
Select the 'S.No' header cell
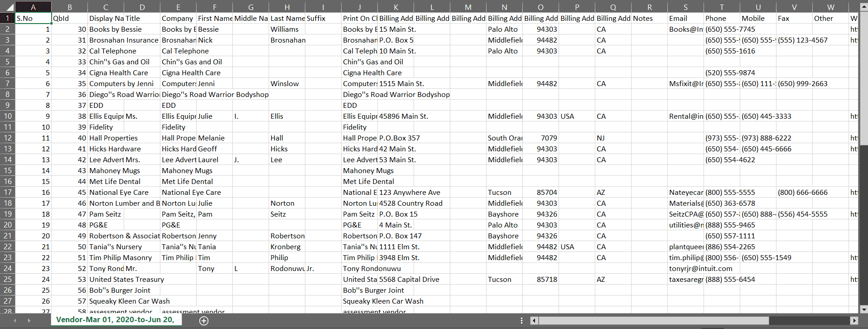coord(33,18)
